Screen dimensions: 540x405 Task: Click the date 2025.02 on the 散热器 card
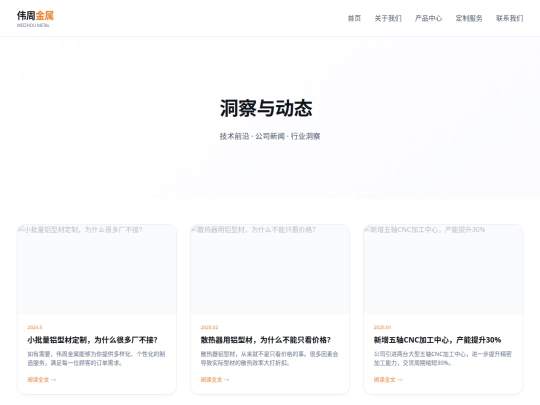tap(209, 327)
